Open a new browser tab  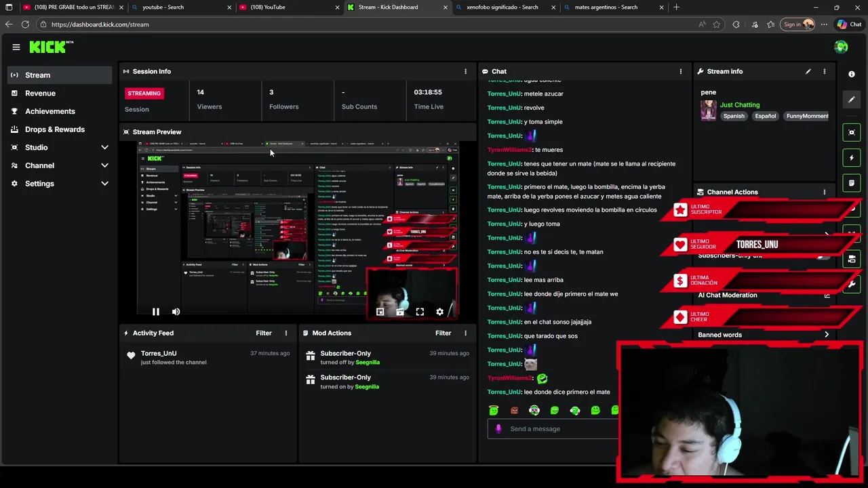pyautogui.click(x=676, y=7)
